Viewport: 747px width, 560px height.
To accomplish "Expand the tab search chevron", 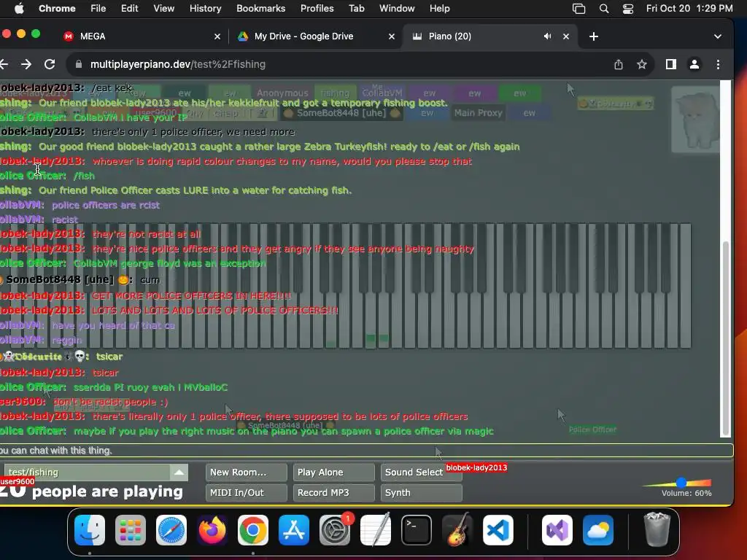I will tap(718, 36).
